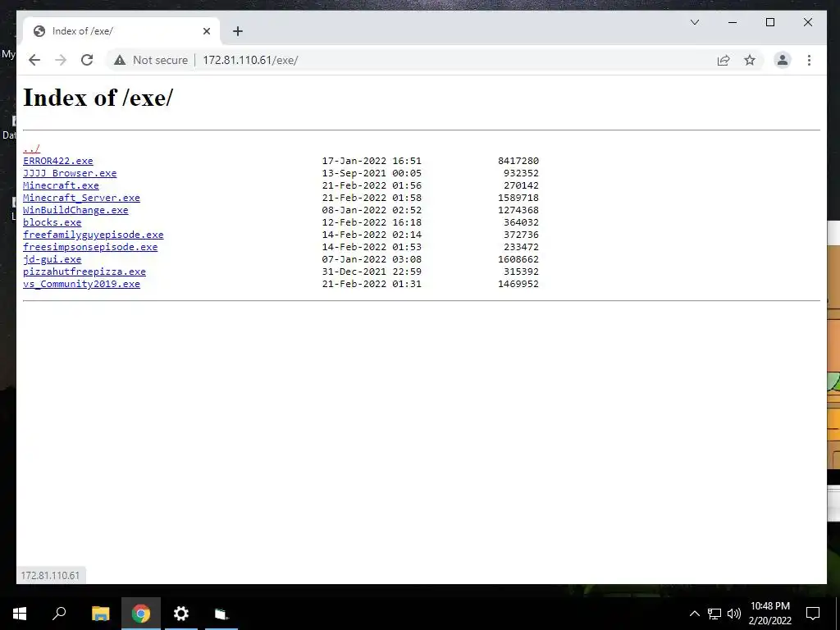Open the tab search dropdown arrow
Viewport: 840px width, 630px height.
pyautogui.click(x=695, y=22)
